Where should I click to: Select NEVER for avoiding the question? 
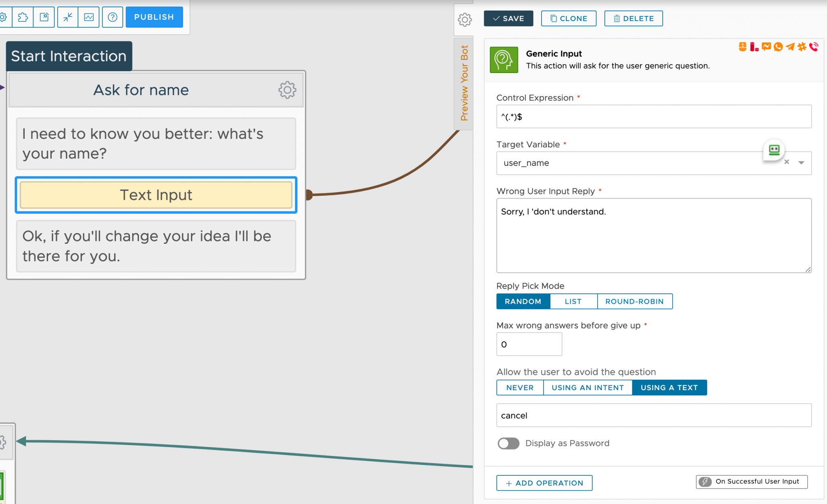click(x=520, y=387)
